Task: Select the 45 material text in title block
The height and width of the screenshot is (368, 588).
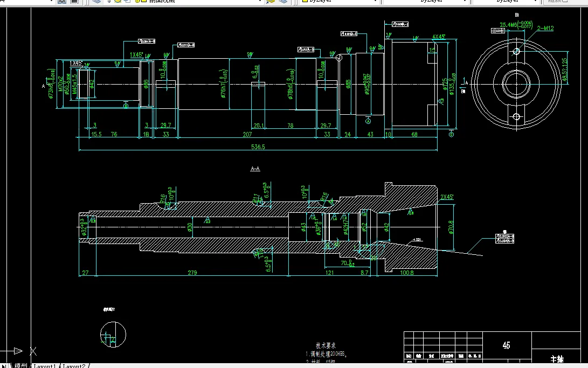Action: (506, 345)
